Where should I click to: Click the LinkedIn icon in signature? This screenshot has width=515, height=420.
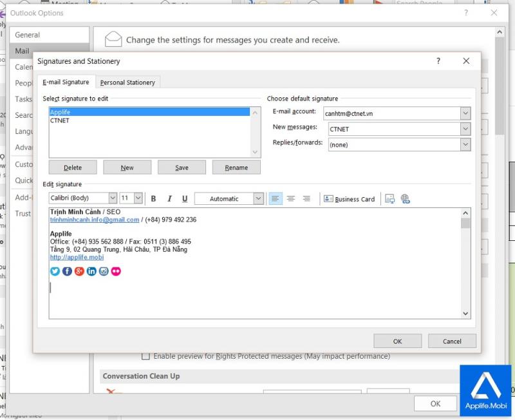point(91,271)
